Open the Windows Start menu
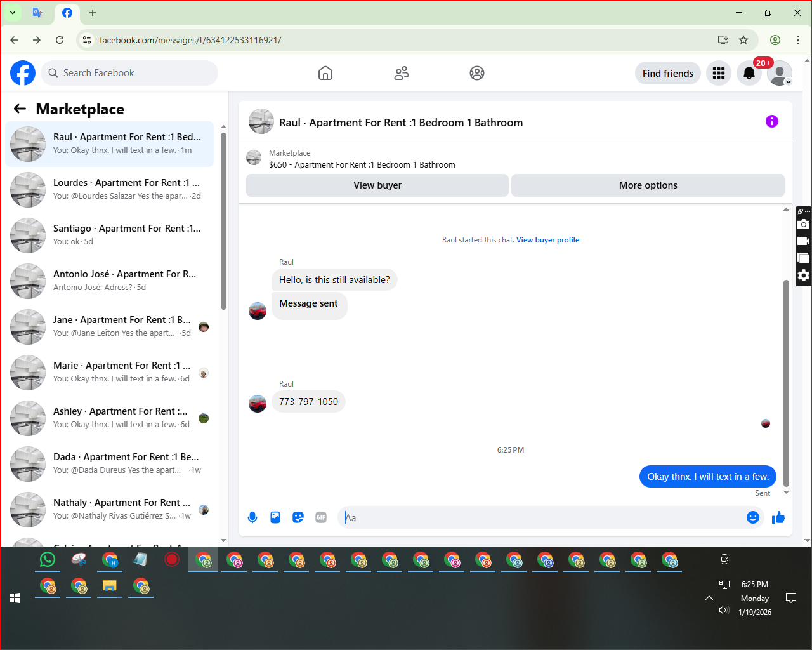 pos(15,598)
